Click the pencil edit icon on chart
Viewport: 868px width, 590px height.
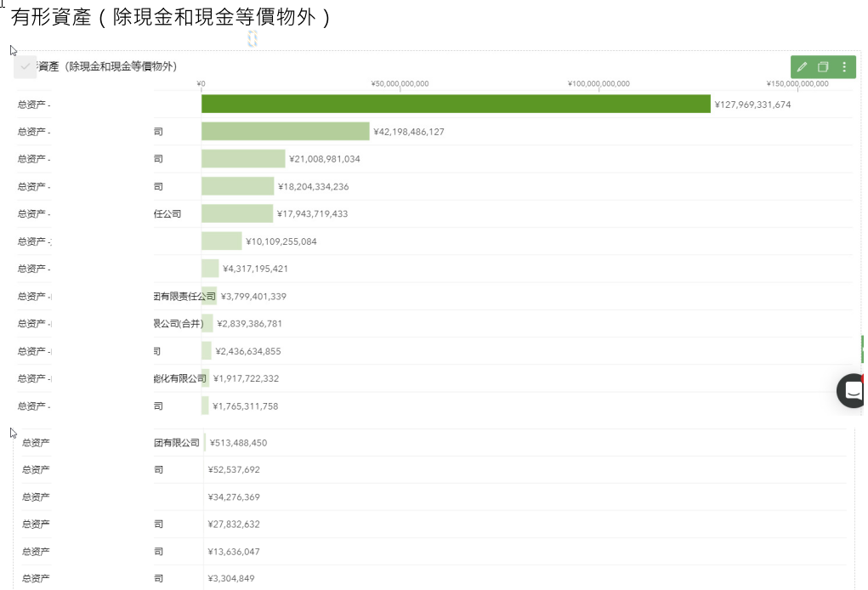(x=802, y=67)
